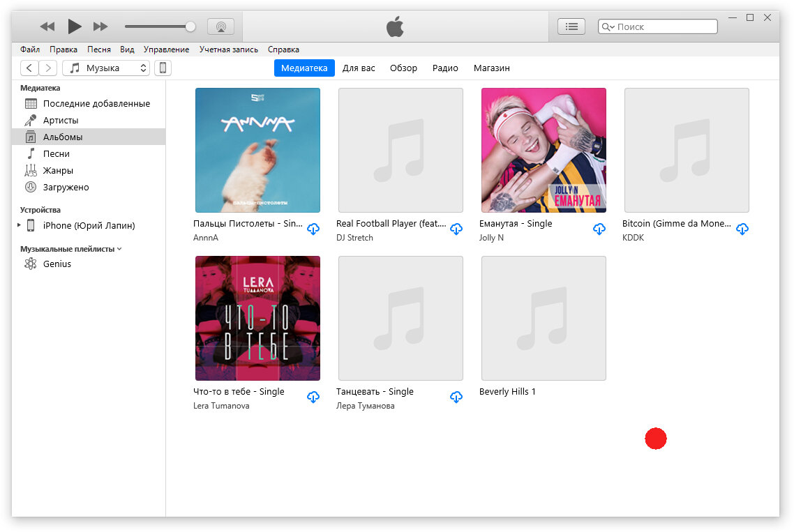Click the KDDK artist name
This screenshot has height=532, width=794.
click(x=633, y=237)
